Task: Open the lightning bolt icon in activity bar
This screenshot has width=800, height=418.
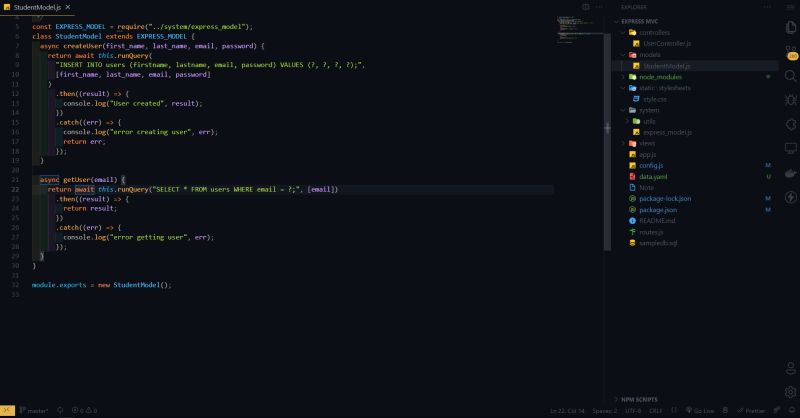Action: 791,197
